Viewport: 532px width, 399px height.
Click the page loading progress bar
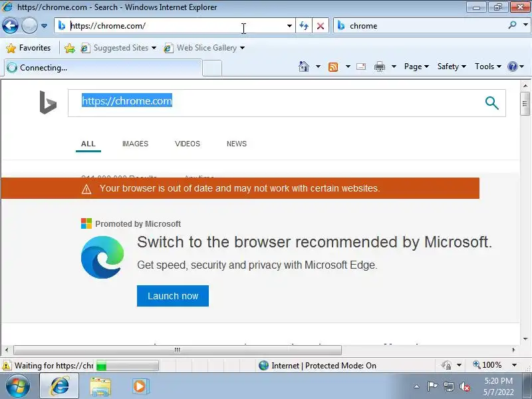coord(127,366)
